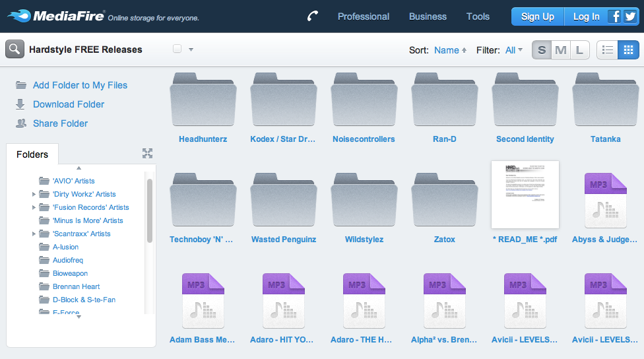Click the MediaFire logo
Screen dimensions: 644x359
(x=56, y=16)
